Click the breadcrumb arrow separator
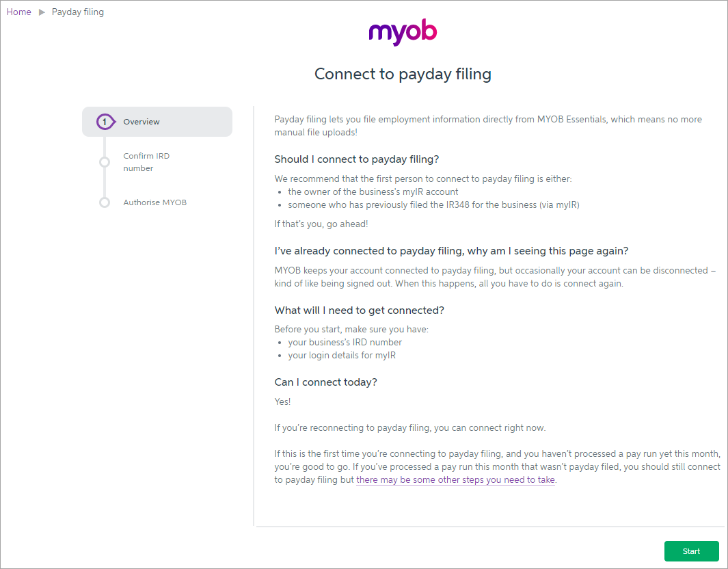The height and width of the screenshot is (569, 728). point(42,12)
